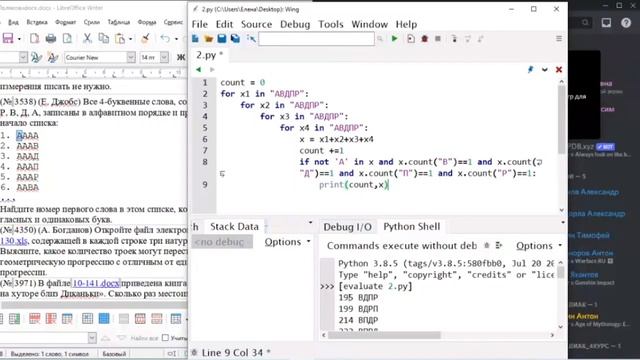Open the File menu in Wing
The image size is (640, 360).
200,24
